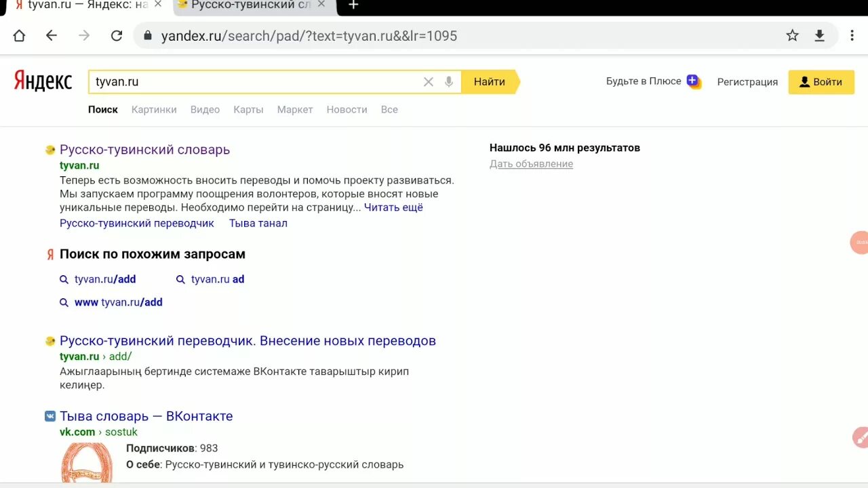Open the Все services menu
Viewport: 868px width, 488px height.
(x=389, y=110)
